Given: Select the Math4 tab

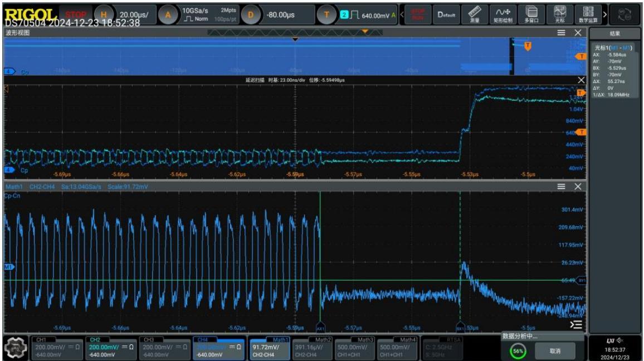Looking at the screenshot, I should click(x=397, y=348).
